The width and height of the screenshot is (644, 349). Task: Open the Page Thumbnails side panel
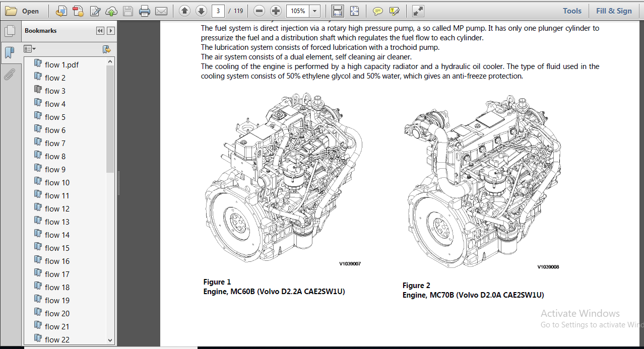tap(9, 31)
